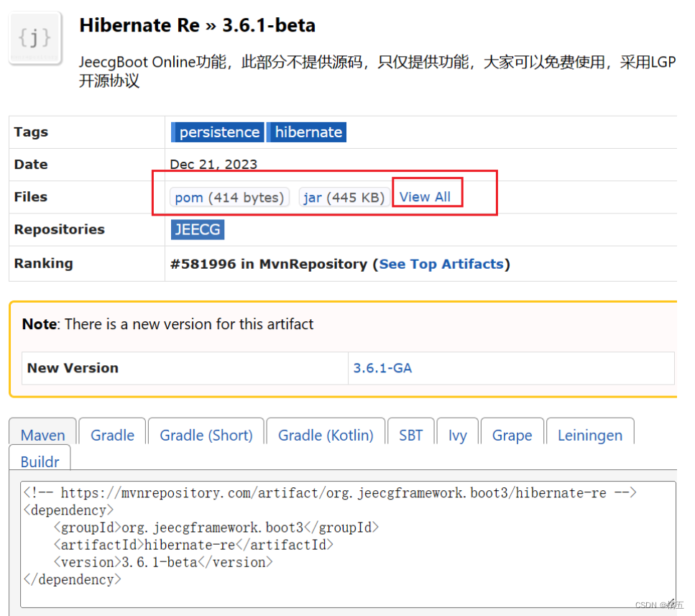Select the Grape tab
The height and width of the screenshot is (616, 695).
[512, 435]
